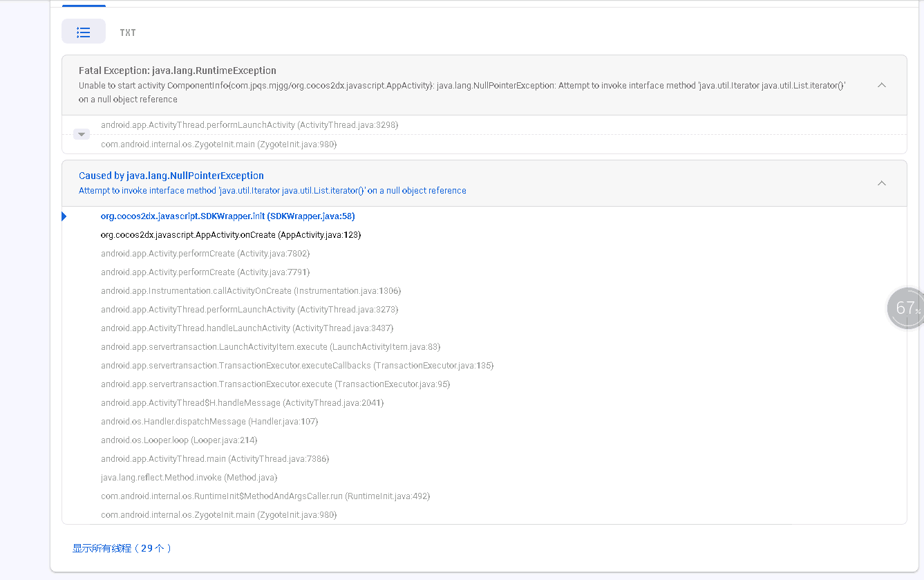
Task: Open the TXT view tab
Action: coord(128,32)
